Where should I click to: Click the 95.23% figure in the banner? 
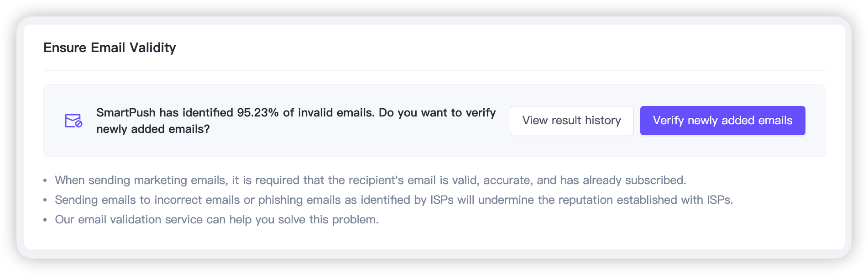[258, 113]
